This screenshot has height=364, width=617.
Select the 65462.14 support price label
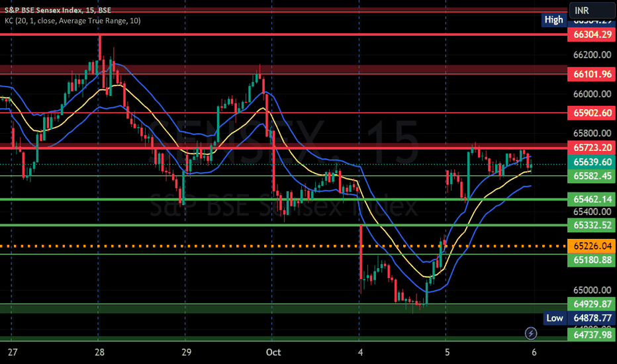coord(593,199)
